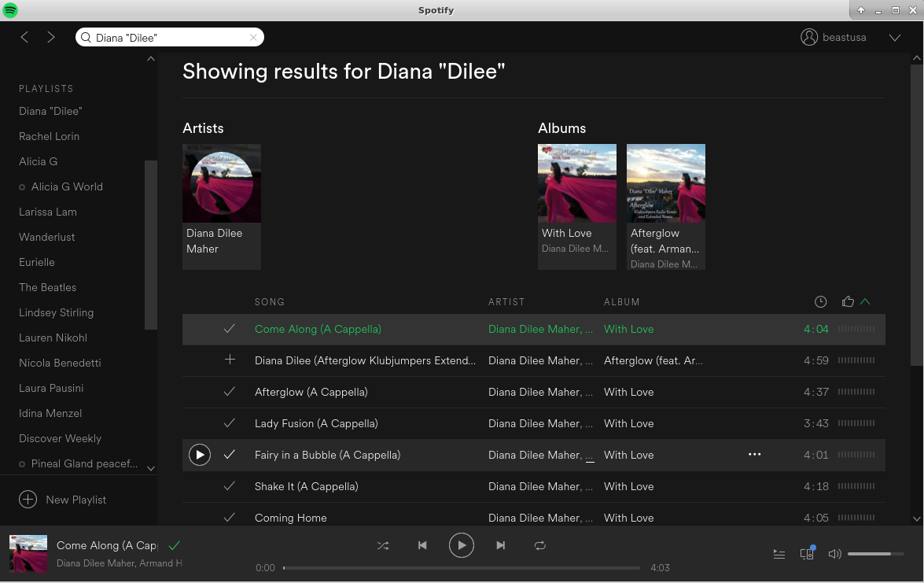Go back with the left navigation arrow
Viewport: 924px width, 583px height.
coord(24,37)
